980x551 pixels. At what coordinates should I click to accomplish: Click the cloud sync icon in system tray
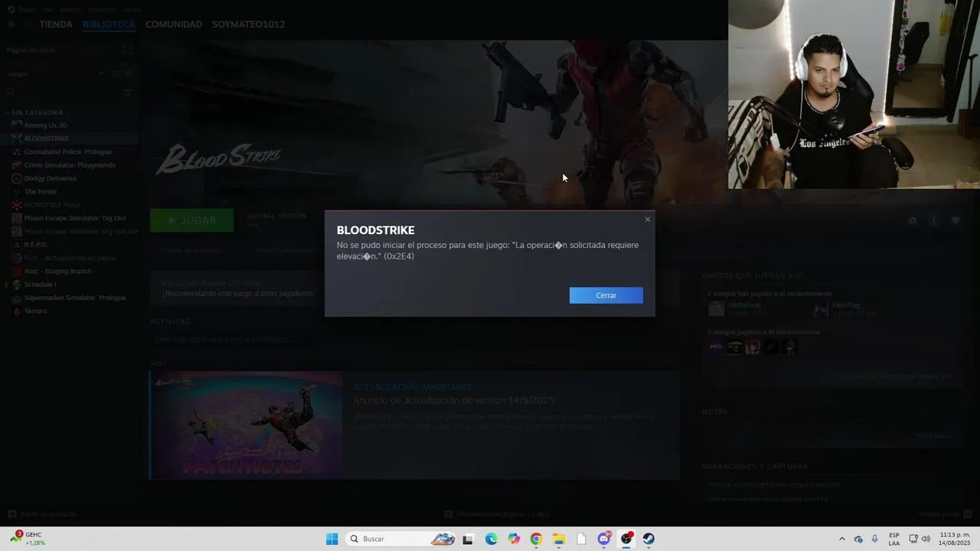pos(858,539)
